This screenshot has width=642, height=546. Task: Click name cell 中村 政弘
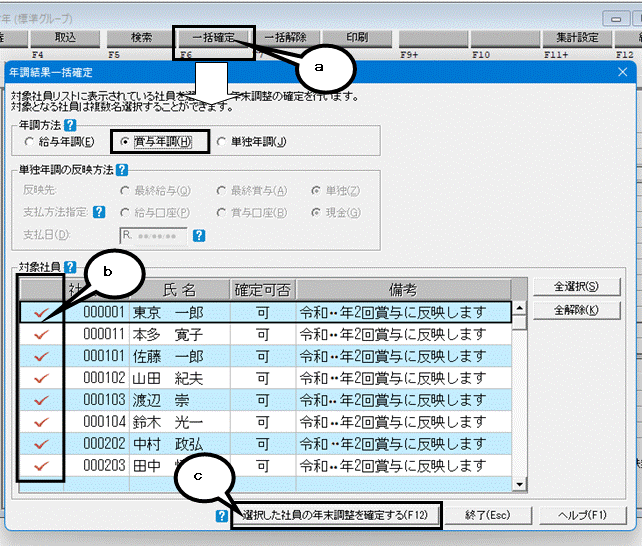[180, 444]
